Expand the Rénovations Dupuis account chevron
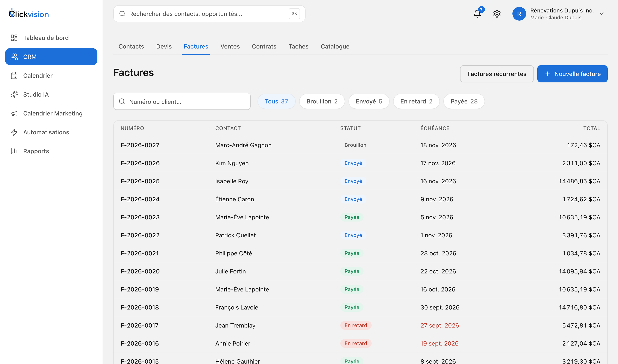The width and height of the screenshot is (618, 364). pos(601,14)
